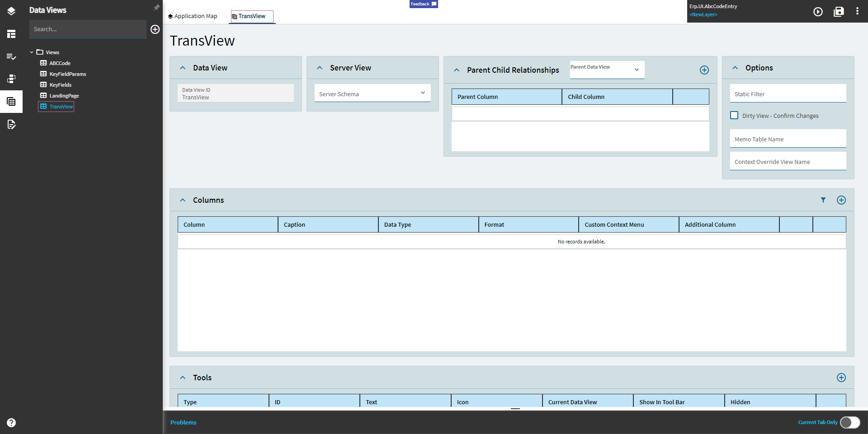
Task: Click the Memo Table Name field
Action: [788, 139]
